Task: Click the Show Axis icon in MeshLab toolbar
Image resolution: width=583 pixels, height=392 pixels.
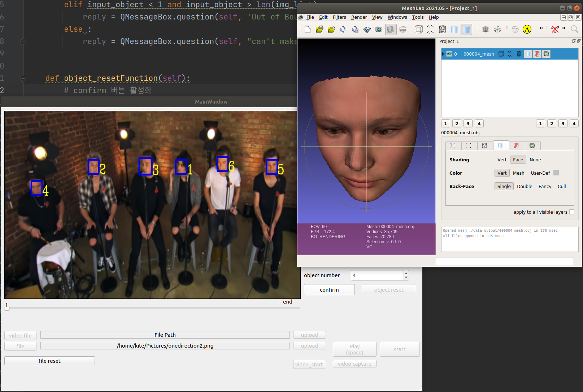Action: (x=497, y=29)
